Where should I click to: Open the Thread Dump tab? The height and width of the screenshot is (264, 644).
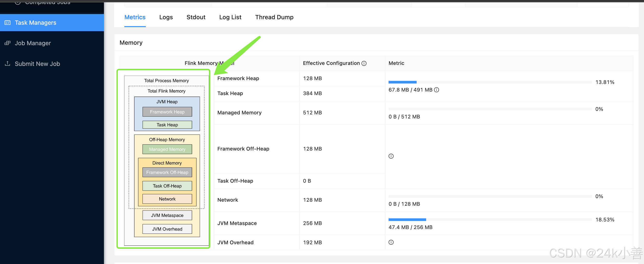[x=274, y=17]
